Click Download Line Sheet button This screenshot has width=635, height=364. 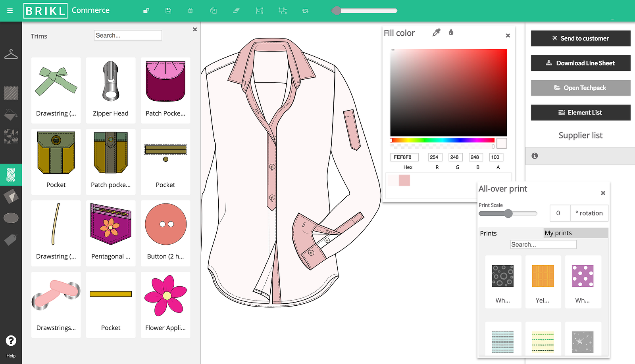[581, 63]
